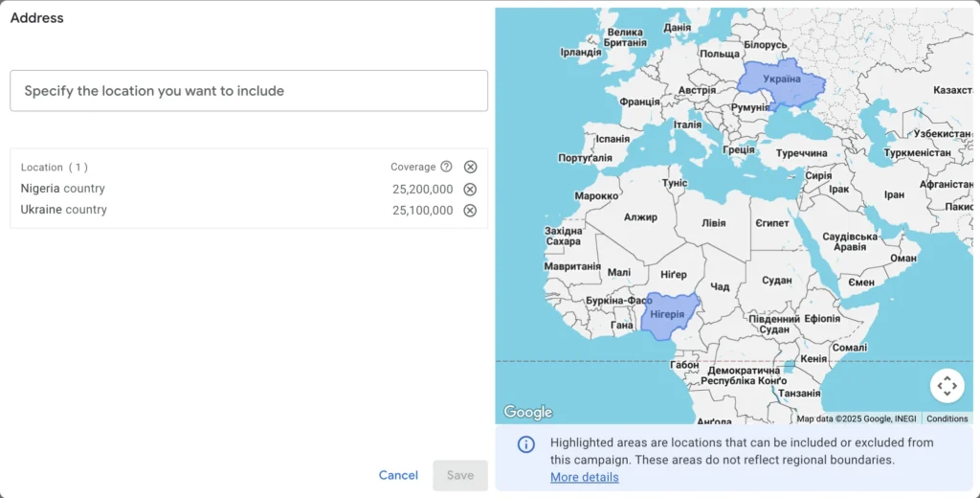Open the map Conditions link

pyautogui.click(x=947, y=419)
